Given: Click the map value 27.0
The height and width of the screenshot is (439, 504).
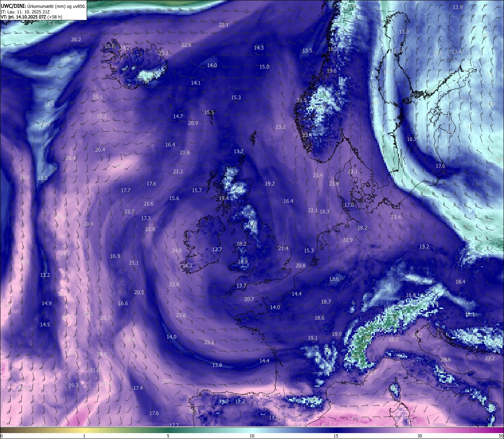Looking at the screenshot, I should point(166,382).
